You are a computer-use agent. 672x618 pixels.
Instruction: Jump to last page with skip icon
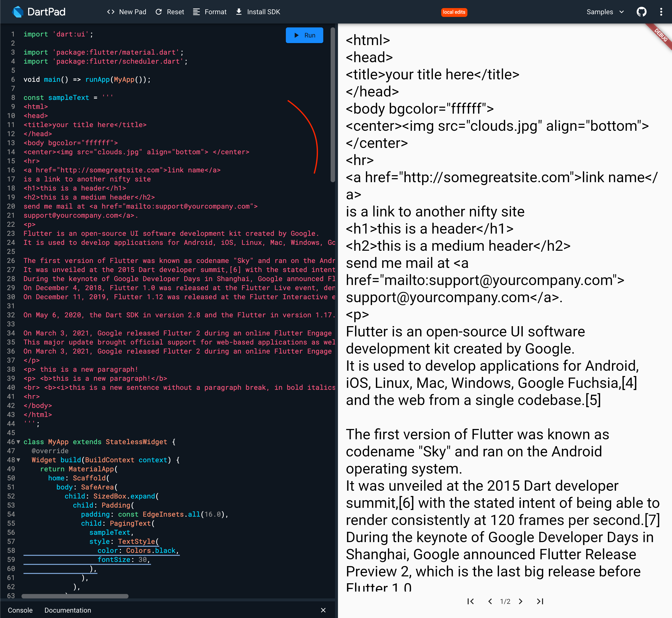pos(540,601)
